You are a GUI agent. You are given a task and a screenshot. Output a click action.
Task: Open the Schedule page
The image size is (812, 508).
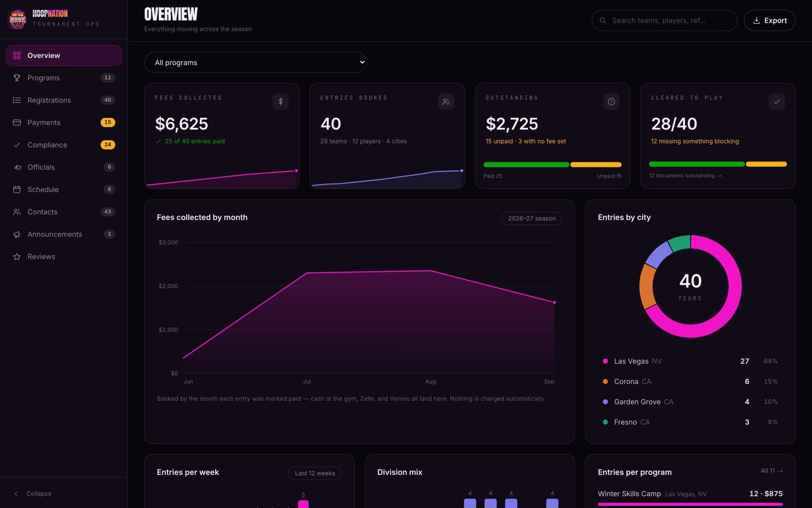point(63,189)
